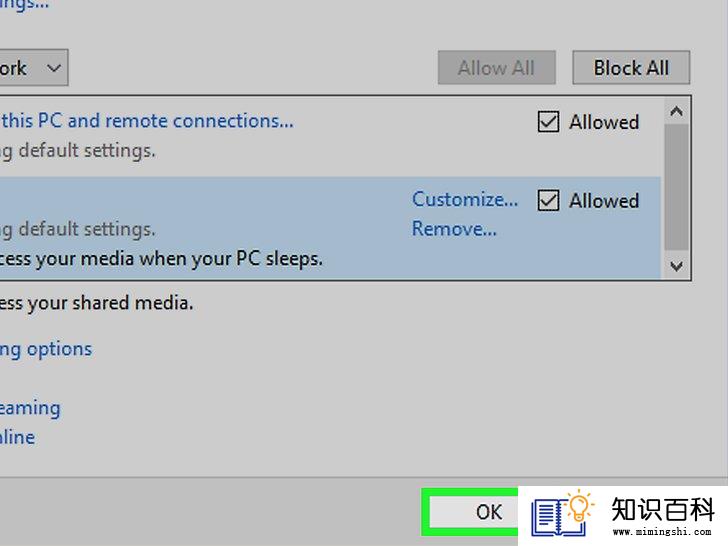
Task: Click the greyed Allow All button
Action: [x=496, y=68]
